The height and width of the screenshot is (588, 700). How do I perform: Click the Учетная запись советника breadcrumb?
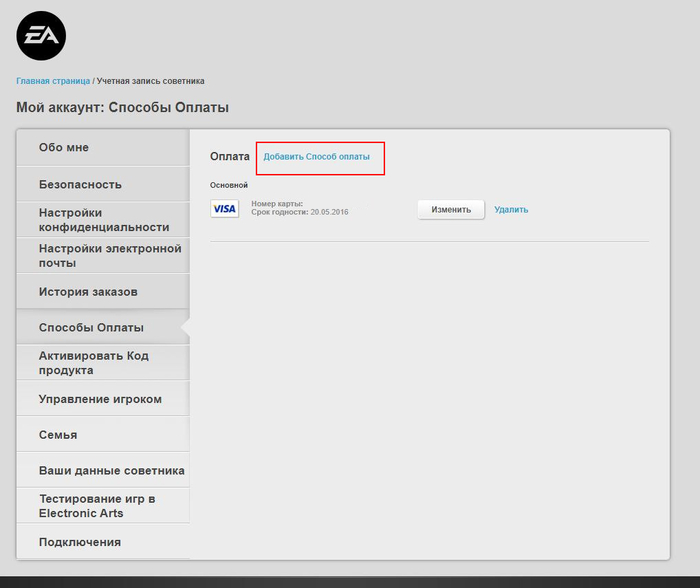click(x=151, y=81)
